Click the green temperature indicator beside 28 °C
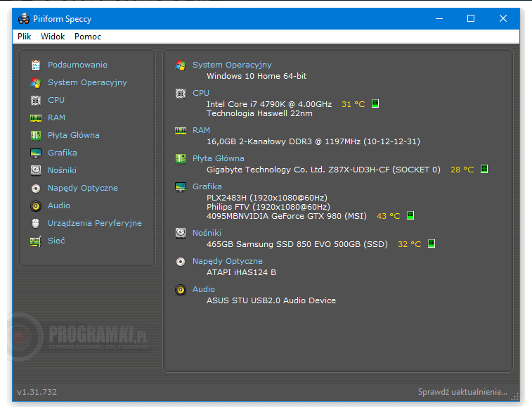 coord(484,169)
